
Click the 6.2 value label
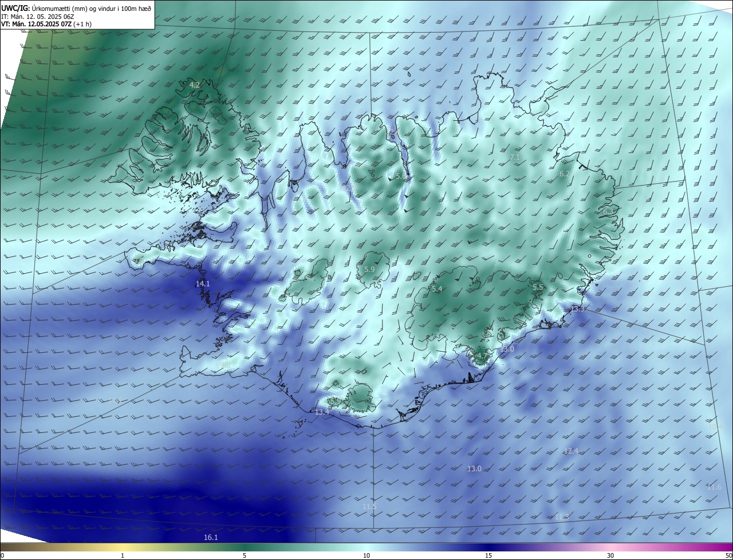tap(564, 174)
